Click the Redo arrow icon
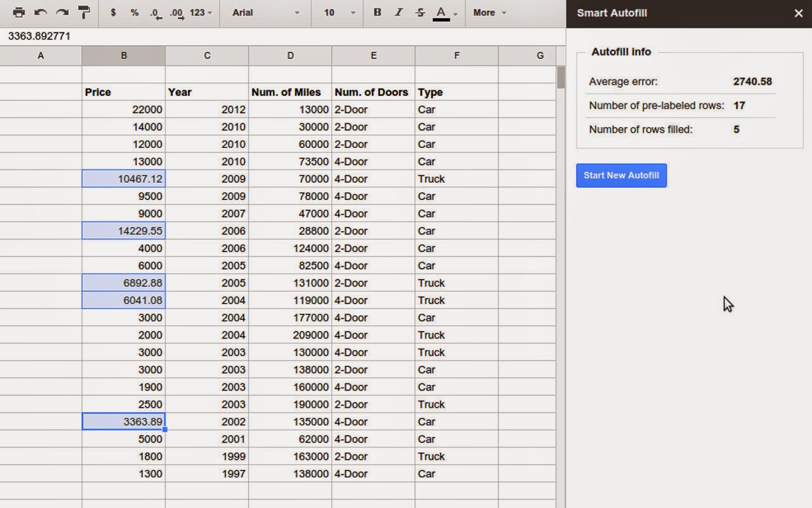812x508 pixels. coord(62,13)
